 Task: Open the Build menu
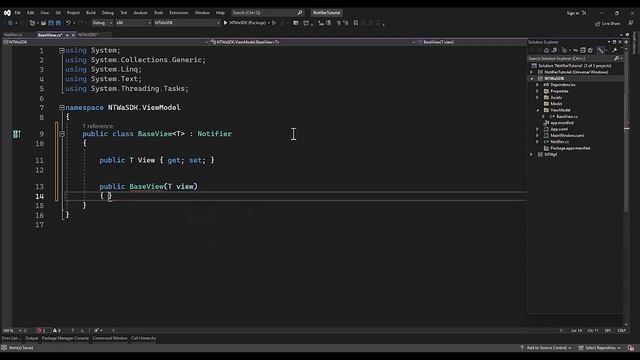(x=91, y=13)
